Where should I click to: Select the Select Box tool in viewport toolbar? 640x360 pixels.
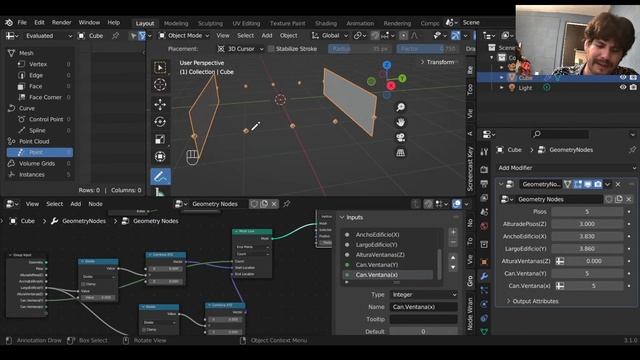(x=160, y=67)
